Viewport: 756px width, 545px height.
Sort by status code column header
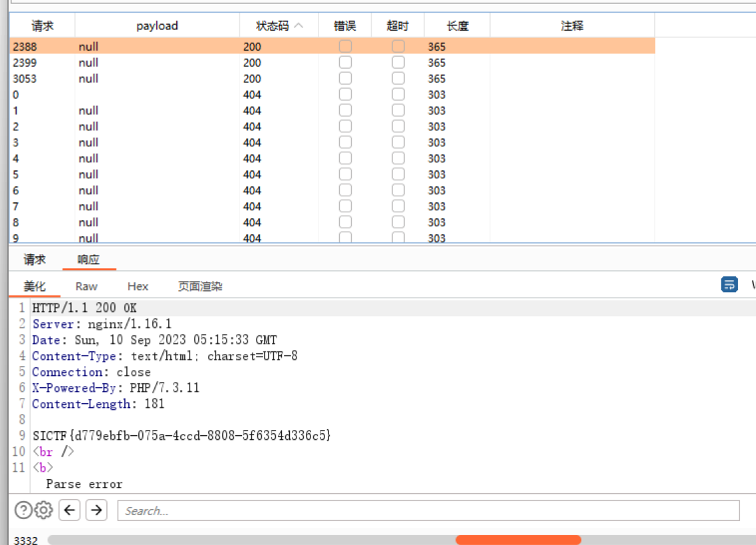[x=279, y=26]
